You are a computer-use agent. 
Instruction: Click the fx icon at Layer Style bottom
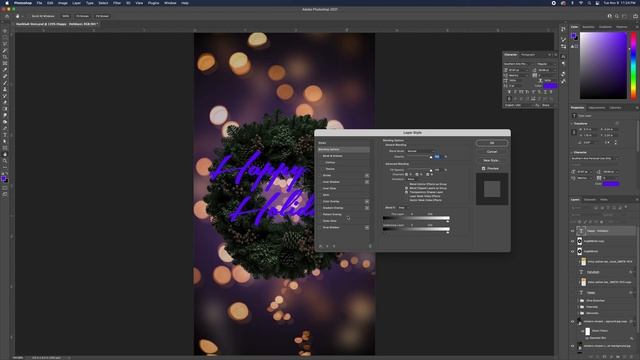pyautogui.click(x=321, y=246)
